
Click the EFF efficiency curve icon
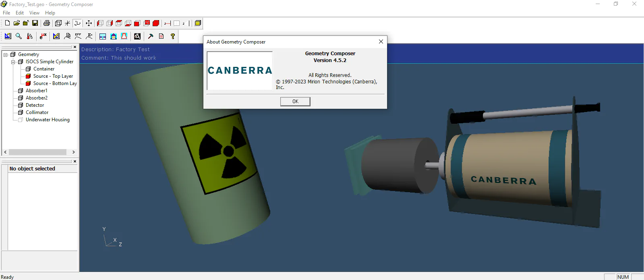(x=78, y=36)
